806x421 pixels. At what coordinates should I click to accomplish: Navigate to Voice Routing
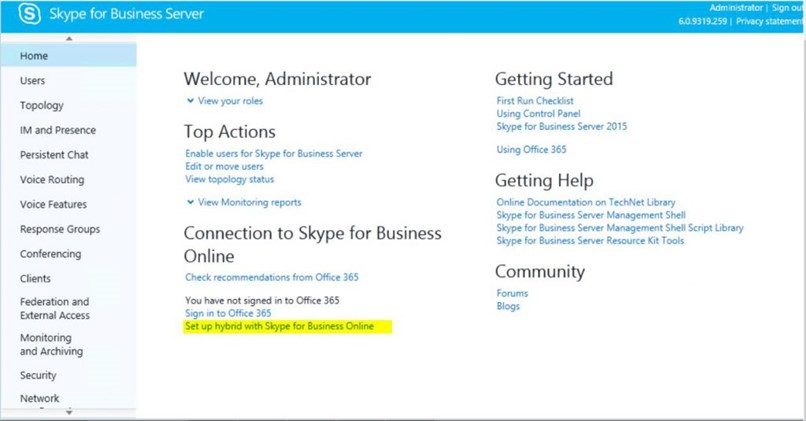52,180
